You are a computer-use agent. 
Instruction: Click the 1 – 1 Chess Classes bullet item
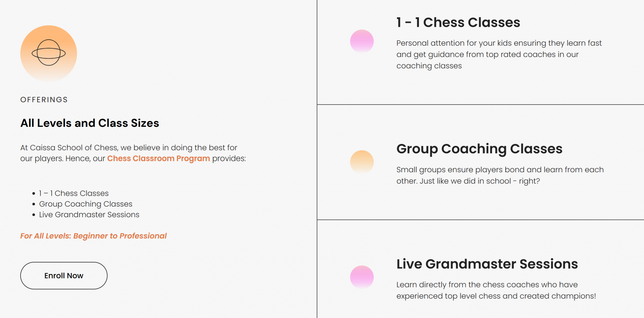click(x=74, y=193)
